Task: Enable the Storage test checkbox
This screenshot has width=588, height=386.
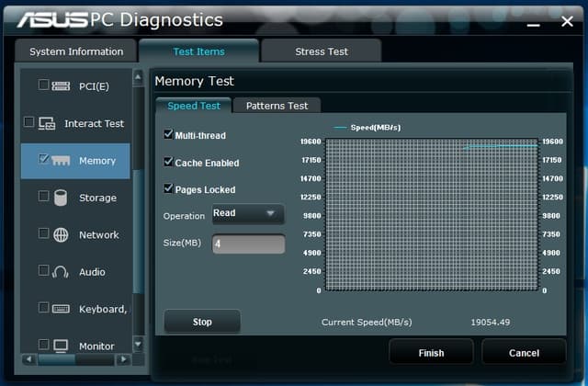Action: [43, 196]
